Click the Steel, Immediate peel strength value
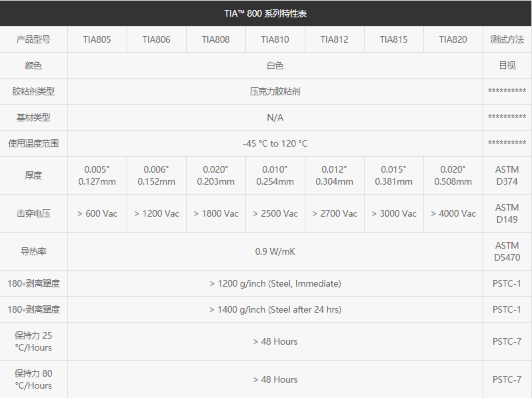This screenshot has width=532, height=398. click(275, 283)
